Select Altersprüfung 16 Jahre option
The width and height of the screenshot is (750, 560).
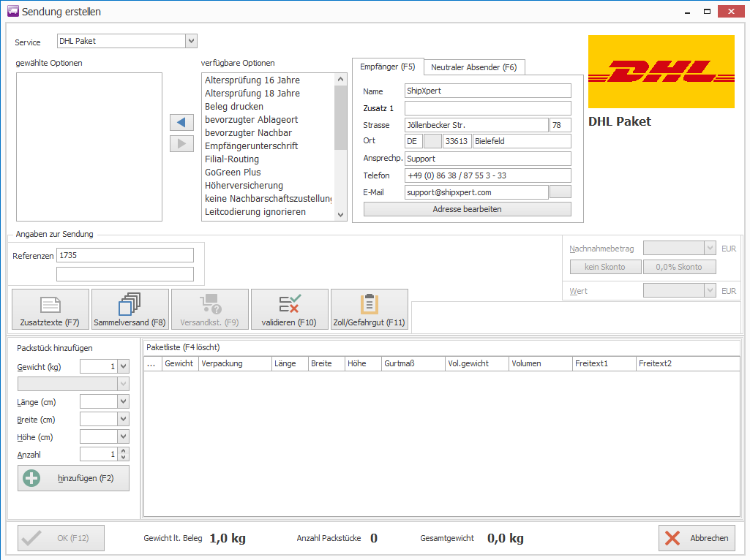pos(268,80)
